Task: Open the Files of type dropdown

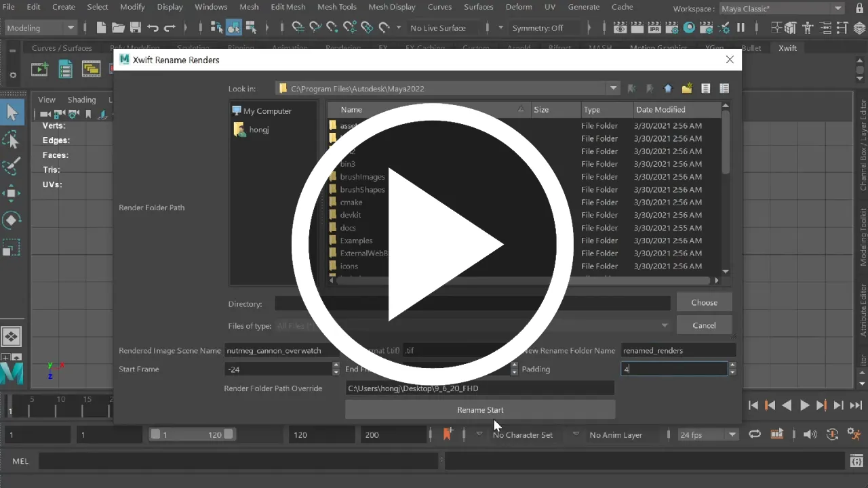Action: 473,326
